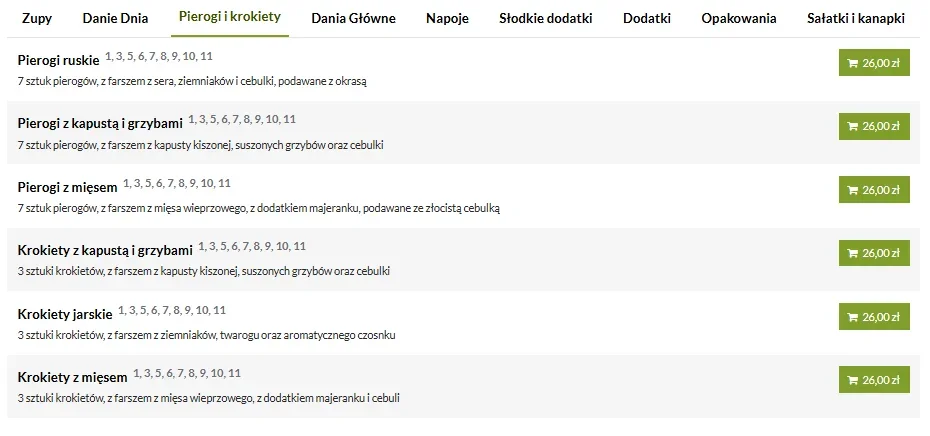This screenshot has height=436, width=930.
Task: Switch to the Dodatki tab
Action: tap(646, 18)
